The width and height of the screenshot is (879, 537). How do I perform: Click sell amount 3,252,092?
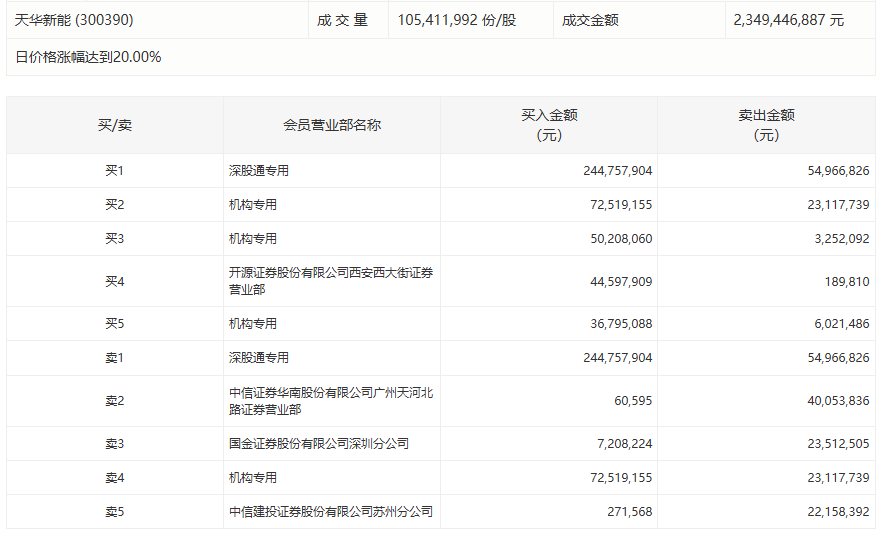point(841,239)
